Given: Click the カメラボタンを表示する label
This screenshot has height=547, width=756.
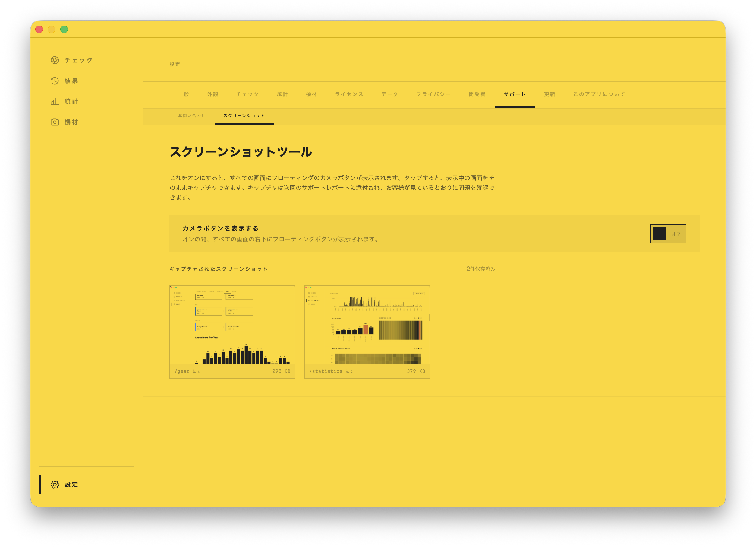Looking at the screenshot, I should pyautogui.click(x=221, y=228).
